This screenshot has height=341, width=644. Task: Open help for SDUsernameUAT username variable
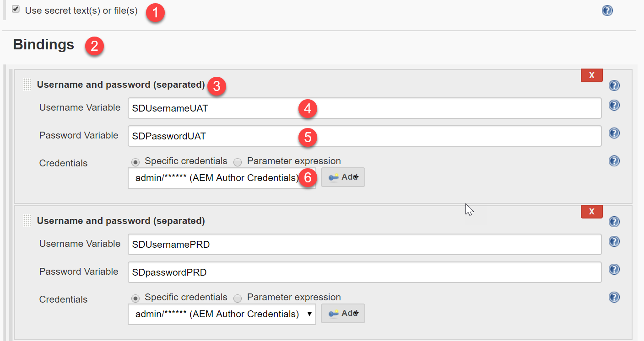614,106
